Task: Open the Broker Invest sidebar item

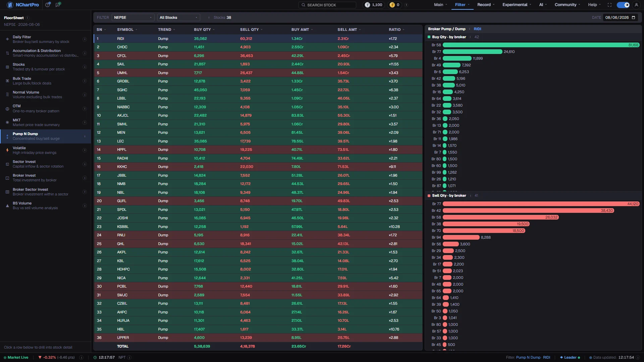Action: 45,178
